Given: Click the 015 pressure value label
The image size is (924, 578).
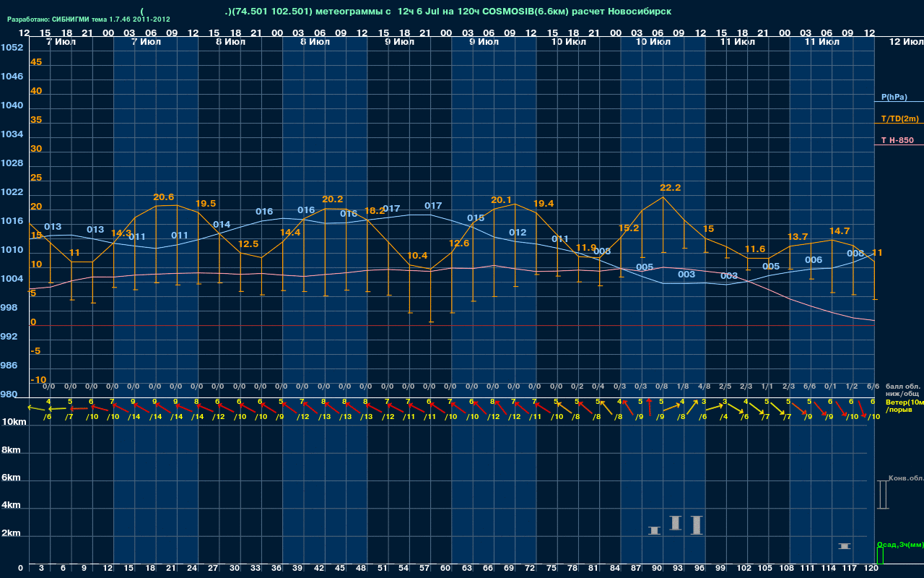Looking at the screenshot, I should (476, 217).
